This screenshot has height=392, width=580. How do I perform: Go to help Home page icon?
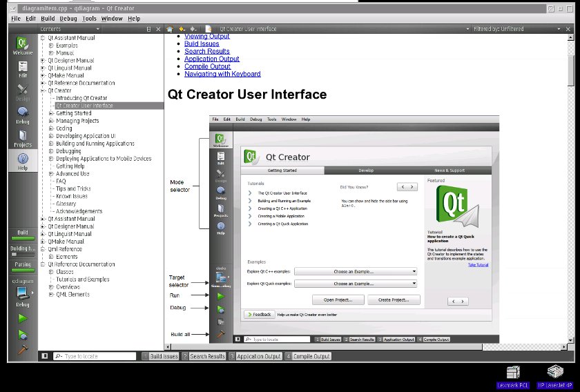point(170,29)
